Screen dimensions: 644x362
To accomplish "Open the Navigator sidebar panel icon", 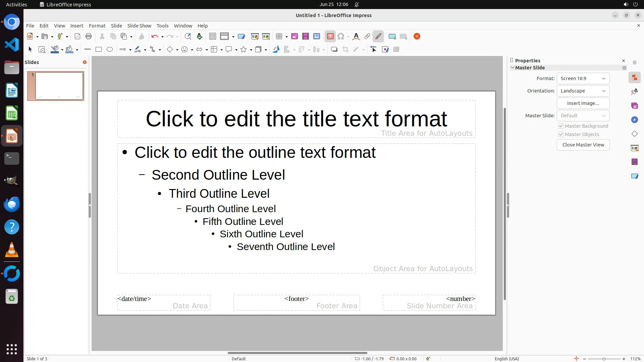I will [x=634, y=120].
